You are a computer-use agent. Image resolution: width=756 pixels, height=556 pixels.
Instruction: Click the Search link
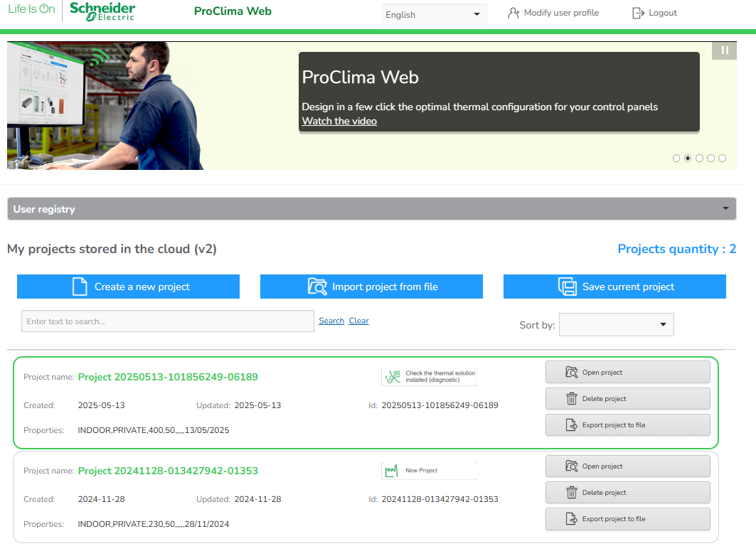[x=331, y=321]
